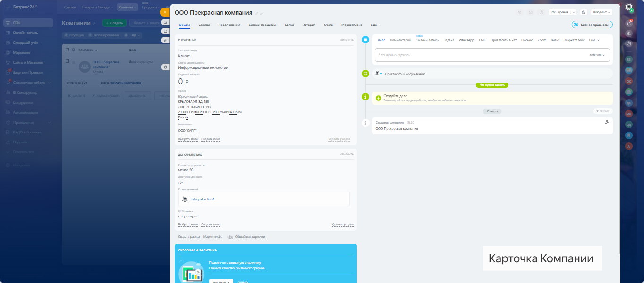Viewport: 644px width, 283px height.
Task: Click the pencil icon beside company title
Action: pyautogui.click(x=257, y=13)
